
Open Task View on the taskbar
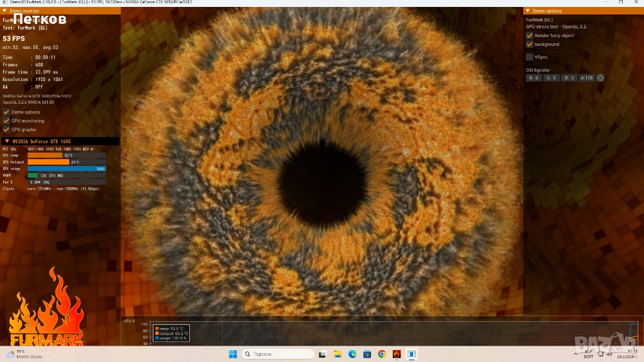pyautogui.click(x=322, y=354)
